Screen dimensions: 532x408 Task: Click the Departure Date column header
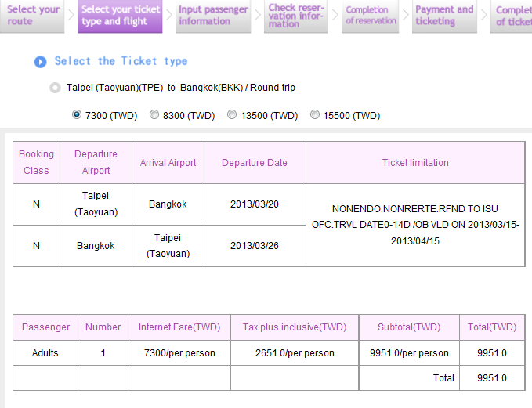[x=255, y=162]
